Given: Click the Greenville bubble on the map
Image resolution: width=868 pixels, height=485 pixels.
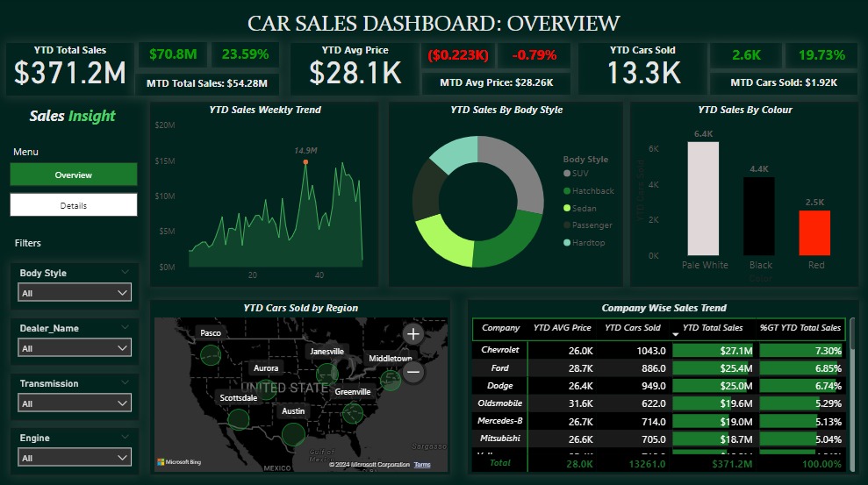Looking at the screenshot, I should (x=353, y=412).
